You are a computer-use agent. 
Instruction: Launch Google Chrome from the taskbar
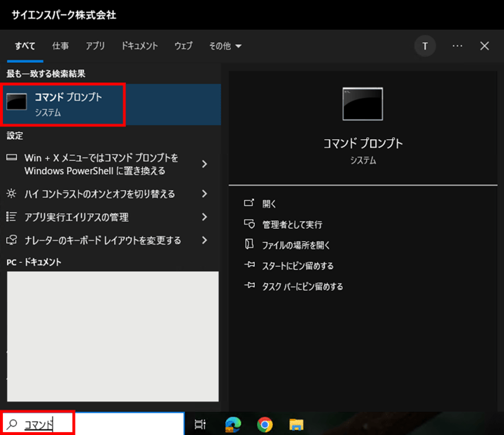(x=265, y=424)
